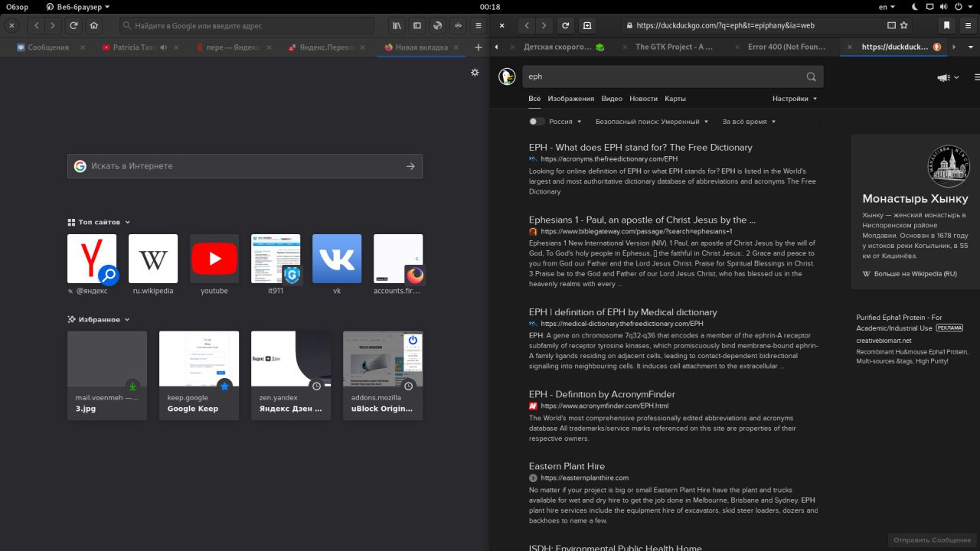Open DuckDuckGo megaphone menu
The width and height of the screenshot is (980, 551).
point(948,77)
